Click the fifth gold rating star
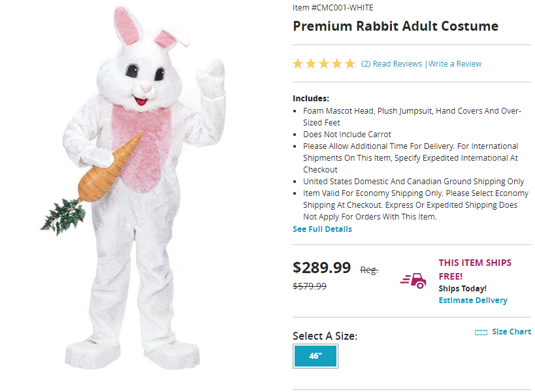The width and height of the screenshot is (535, 392). tap(350, 64)
